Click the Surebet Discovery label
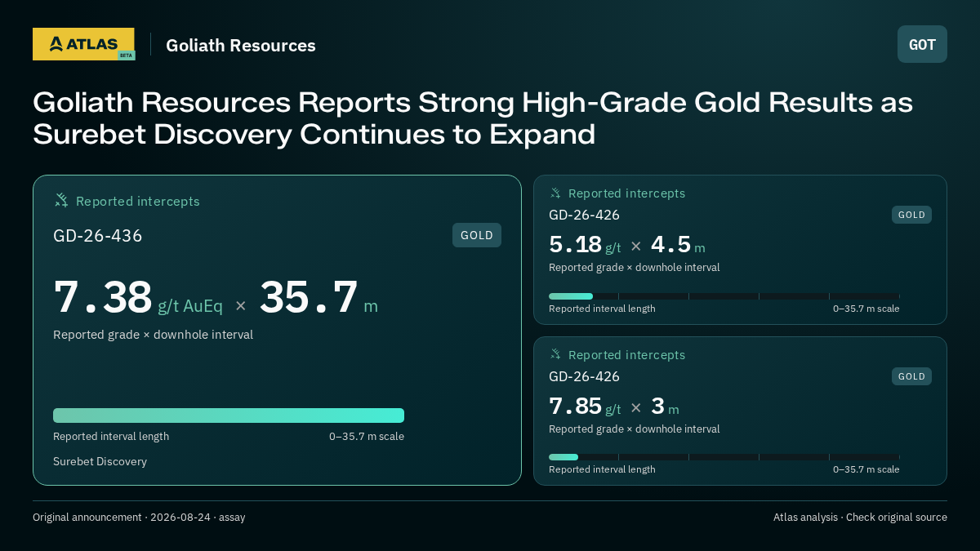 click(x=100, y=461)
